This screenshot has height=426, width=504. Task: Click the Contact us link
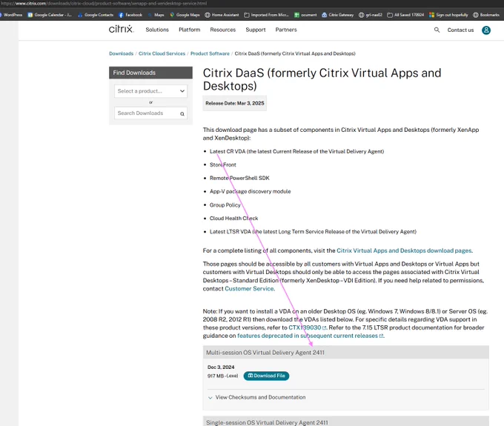coord(460,30)
